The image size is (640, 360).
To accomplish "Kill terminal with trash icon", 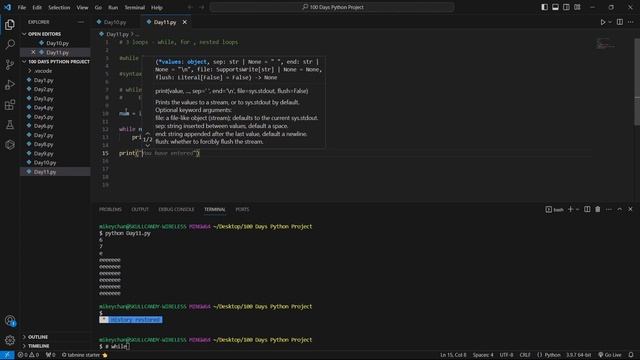I will pos(598,209).
